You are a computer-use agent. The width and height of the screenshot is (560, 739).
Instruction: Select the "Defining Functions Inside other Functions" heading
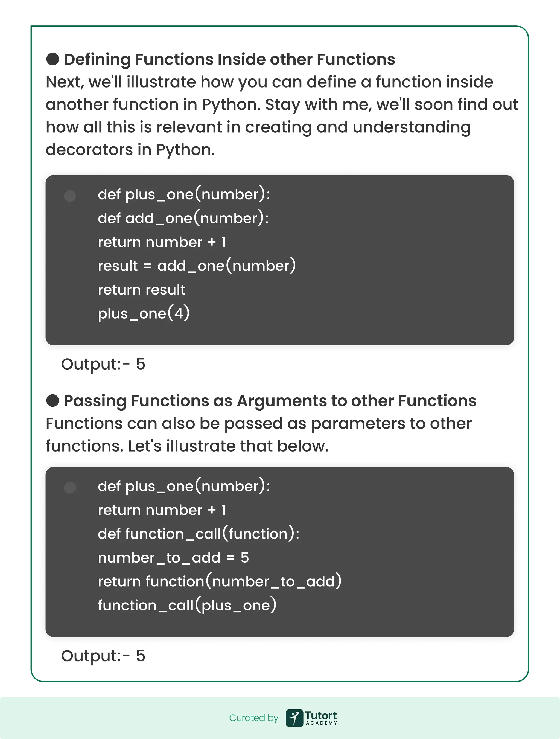click(x=229, y=59)
